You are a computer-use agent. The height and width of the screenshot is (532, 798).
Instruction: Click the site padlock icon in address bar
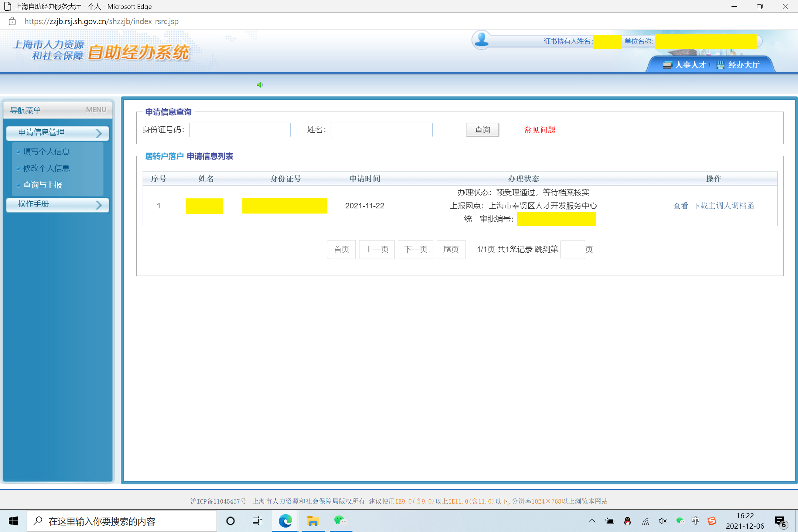coord(12,21)
